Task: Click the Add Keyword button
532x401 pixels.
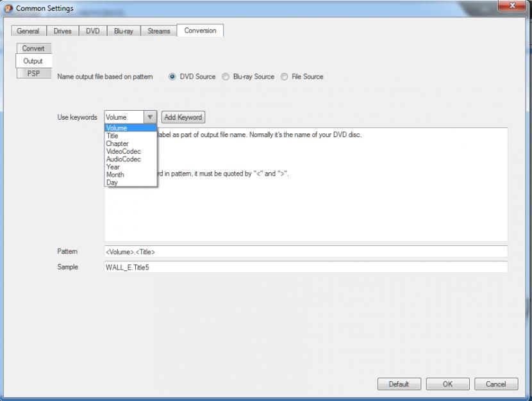Action: [183, 117]
